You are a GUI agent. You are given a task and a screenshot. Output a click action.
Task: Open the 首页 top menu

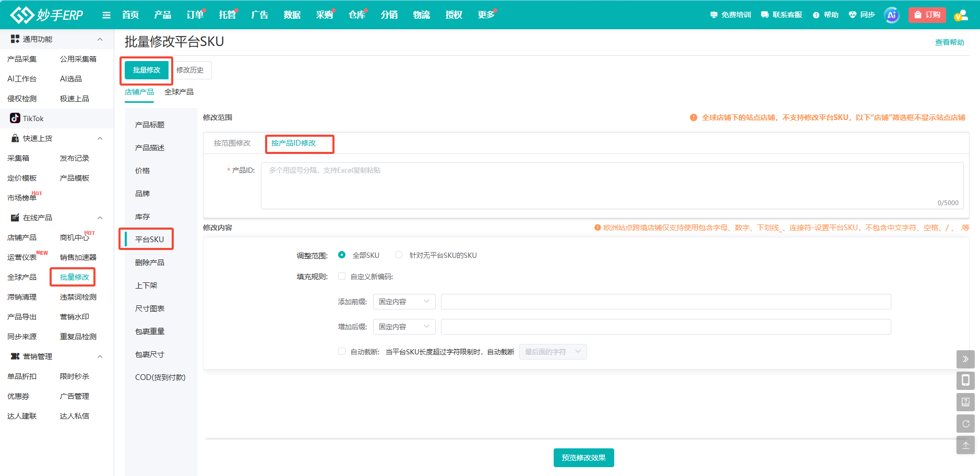point(130,15)
